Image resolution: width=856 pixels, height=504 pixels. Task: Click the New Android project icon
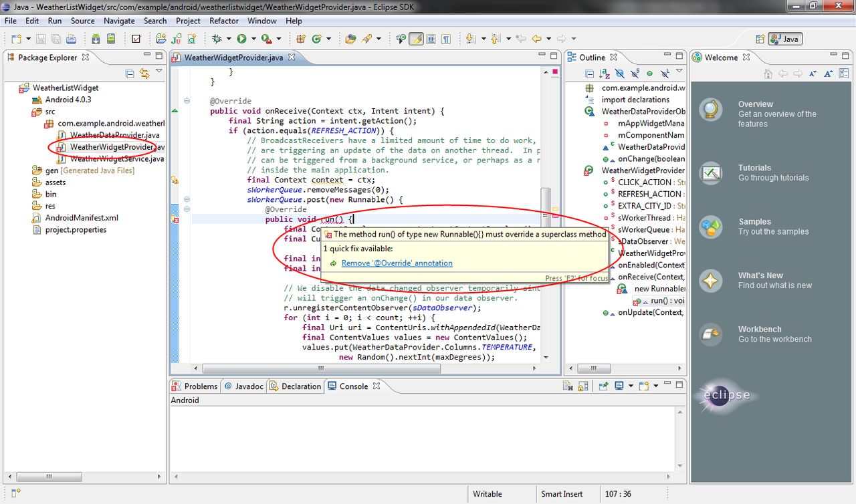[x=161, y=39]
